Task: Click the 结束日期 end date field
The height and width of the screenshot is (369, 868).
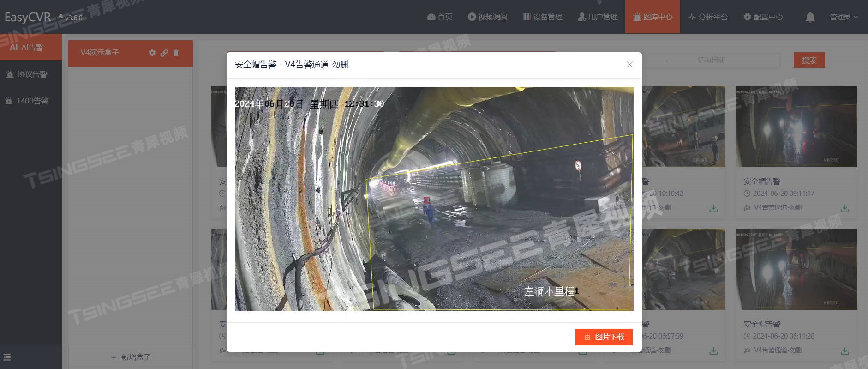Action: coord(711,60)
